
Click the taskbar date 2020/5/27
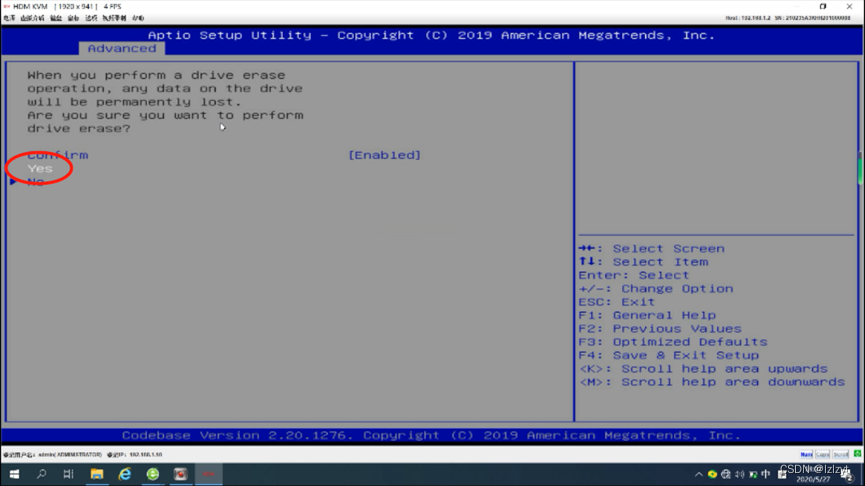813,480
